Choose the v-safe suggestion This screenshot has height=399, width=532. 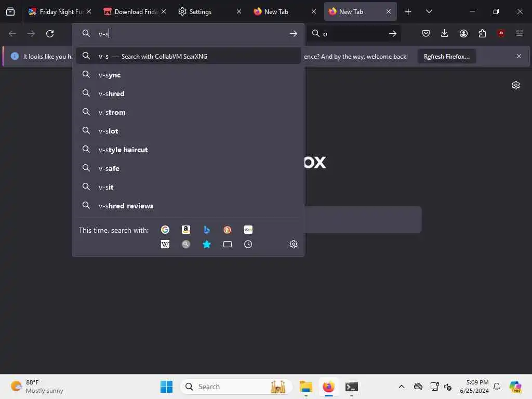pyautogui.click(x=188, y=168)
